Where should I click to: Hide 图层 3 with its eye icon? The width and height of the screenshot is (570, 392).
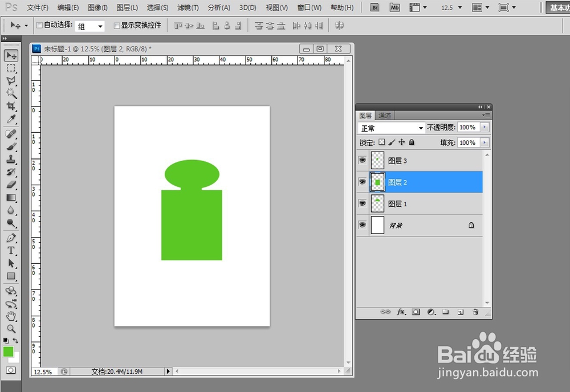coord(363,160)
